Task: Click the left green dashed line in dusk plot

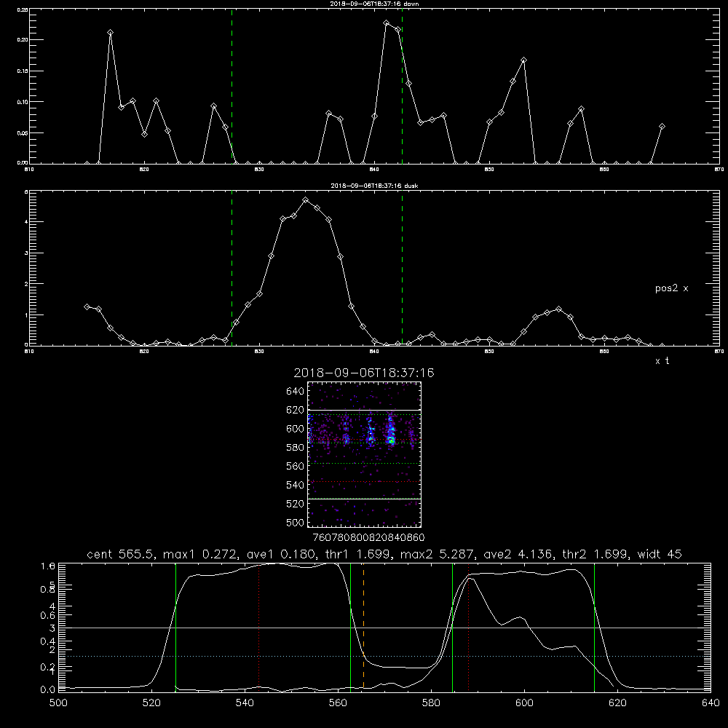Action: 232,268
